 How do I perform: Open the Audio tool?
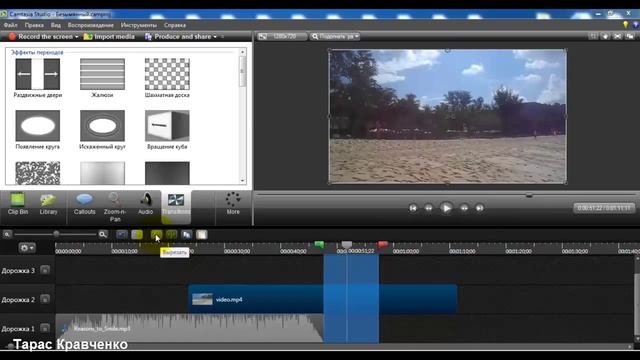pos(145,204)
